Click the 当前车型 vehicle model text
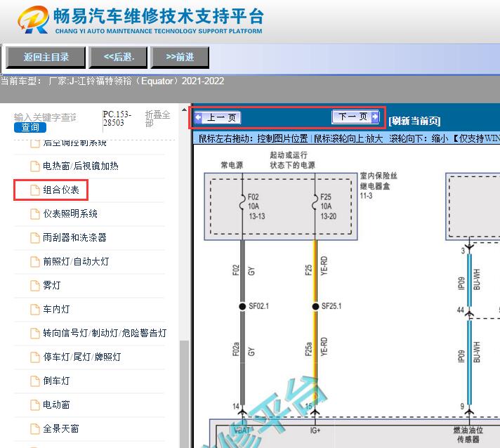The image size is (500, 448). pos(112,81)
